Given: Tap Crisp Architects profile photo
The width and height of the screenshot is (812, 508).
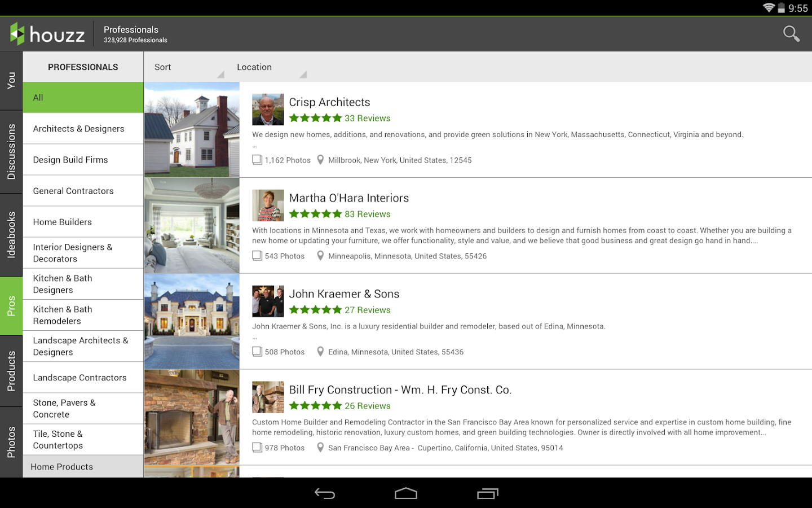Looking at the screenshot, I should click(x=267, y=109).
